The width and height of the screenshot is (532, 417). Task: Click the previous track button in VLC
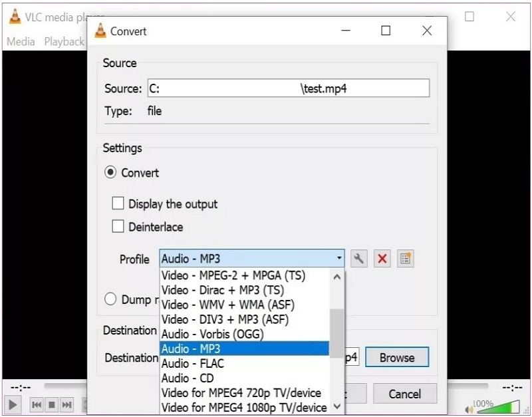[x=37, y=404]
